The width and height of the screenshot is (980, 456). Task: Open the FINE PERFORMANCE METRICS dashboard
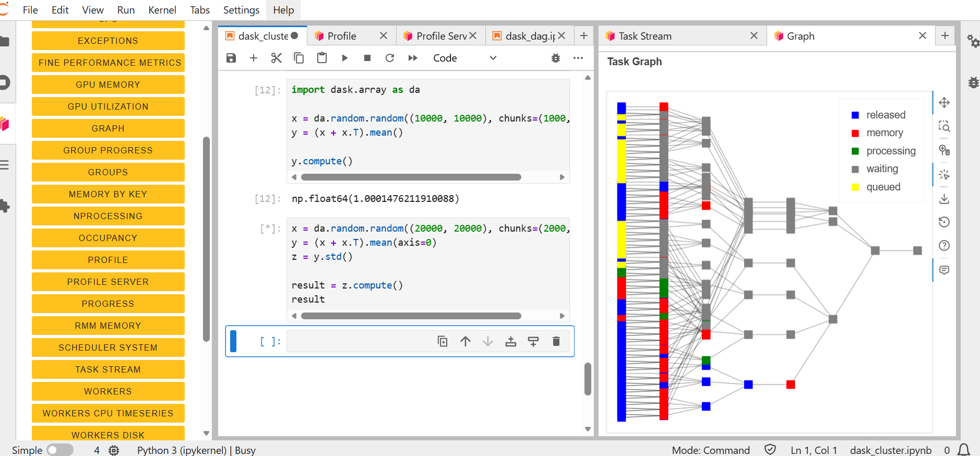tap(108, 63)
